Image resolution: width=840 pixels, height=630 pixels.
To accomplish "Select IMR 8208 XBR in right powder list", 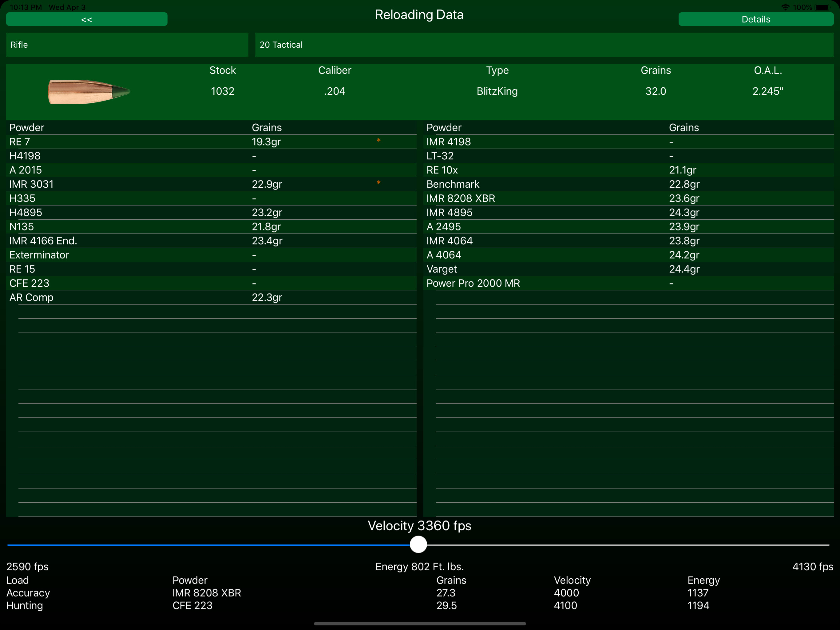I will click(628, 198).
